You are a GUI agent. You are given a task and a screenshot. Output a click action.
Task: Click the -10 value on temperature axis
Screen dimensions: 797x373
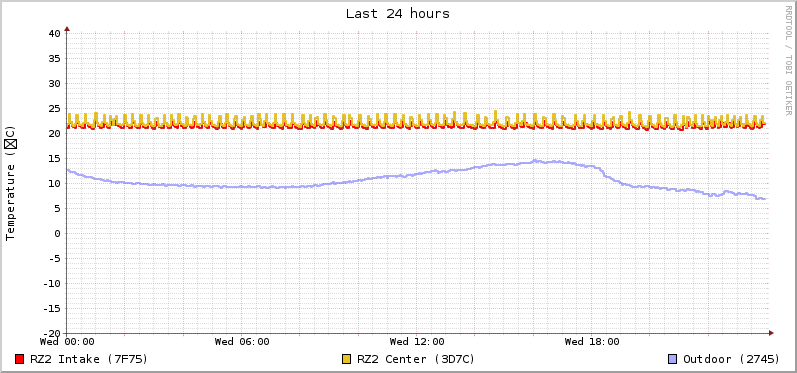click(52, 284)
